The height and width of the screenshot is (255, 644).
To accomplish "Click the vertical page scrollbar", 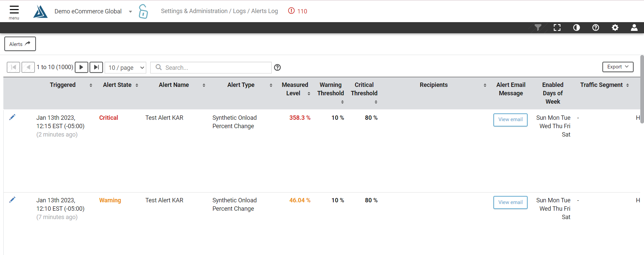I will click(642, 89).
